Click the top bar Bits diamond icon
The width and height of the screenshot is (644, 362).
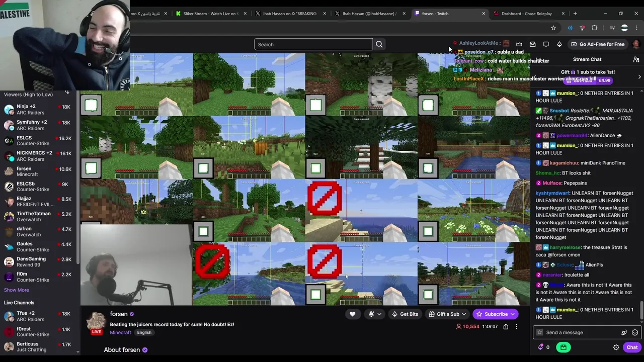coord(559,44)
